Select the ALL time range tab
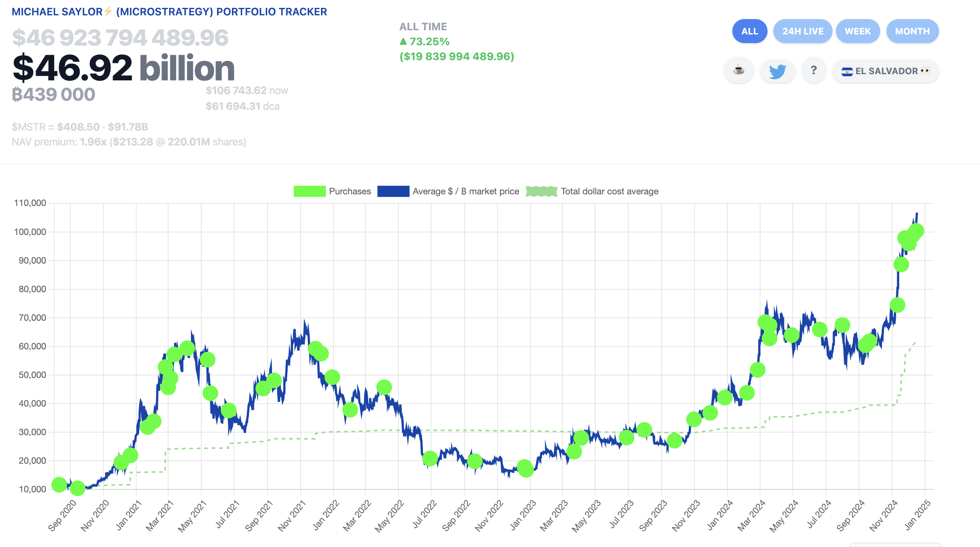The image size is (980, 547). point(749,31)
